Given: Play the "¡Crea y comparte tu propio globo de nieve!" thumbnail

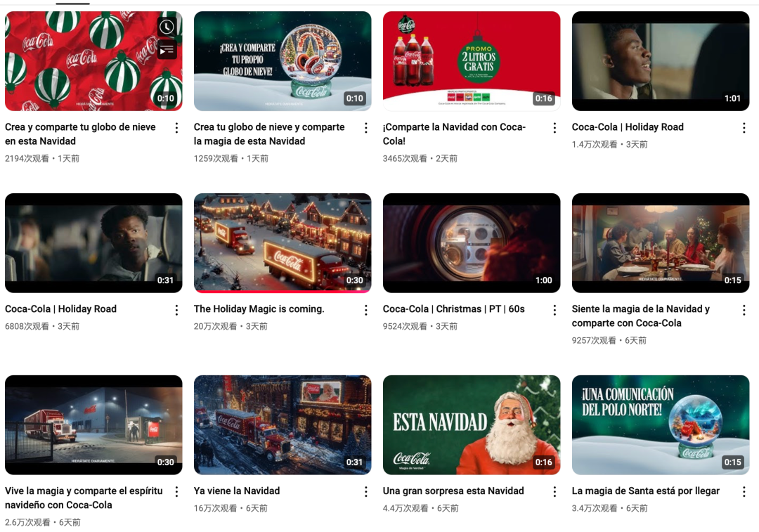Looking at the screenshot, I should pyautogui.click(x=283, y=61).
